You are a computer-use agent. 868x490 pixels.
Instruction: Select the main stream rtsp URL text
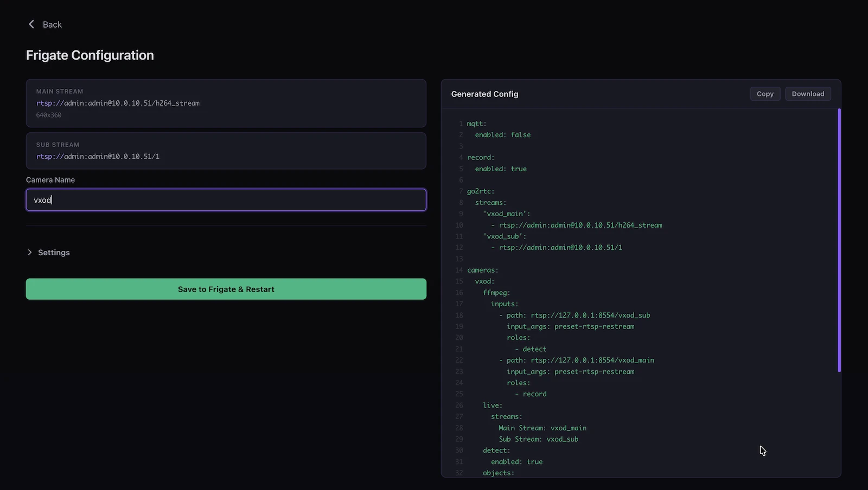pos(118,103)
